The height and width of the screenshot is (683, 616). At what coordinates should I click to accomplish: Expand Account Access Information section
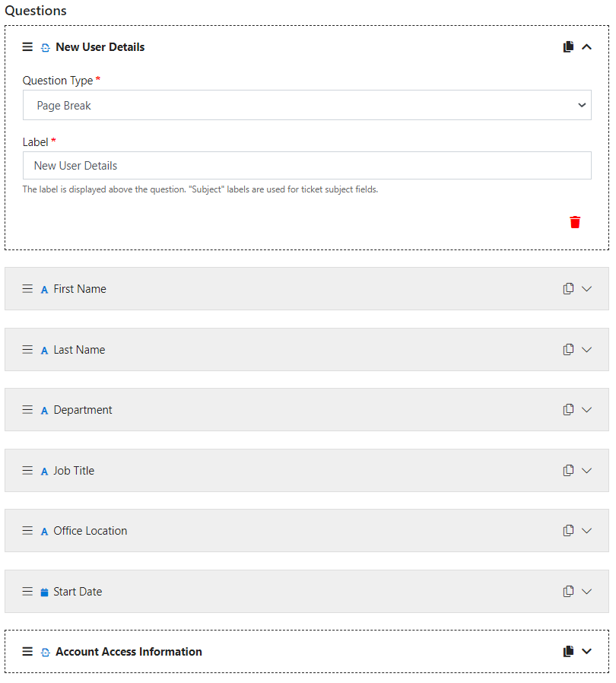tap(586, 652)
